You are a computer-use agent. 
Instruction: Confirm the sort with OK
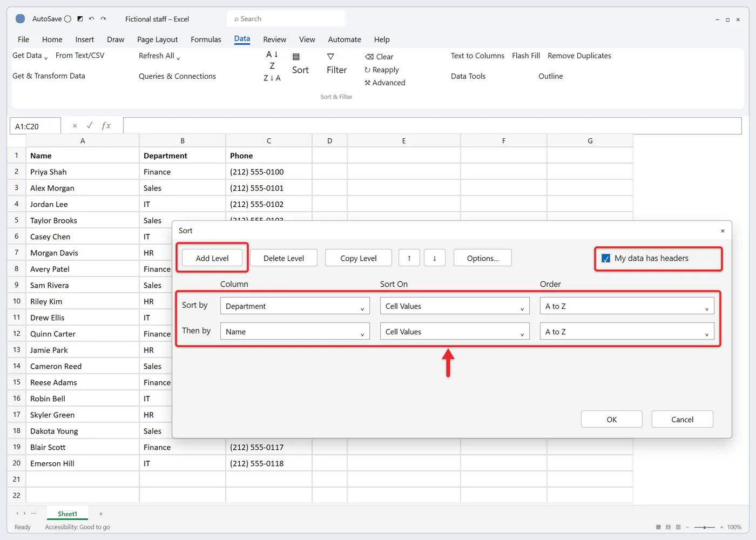[612, 419]
